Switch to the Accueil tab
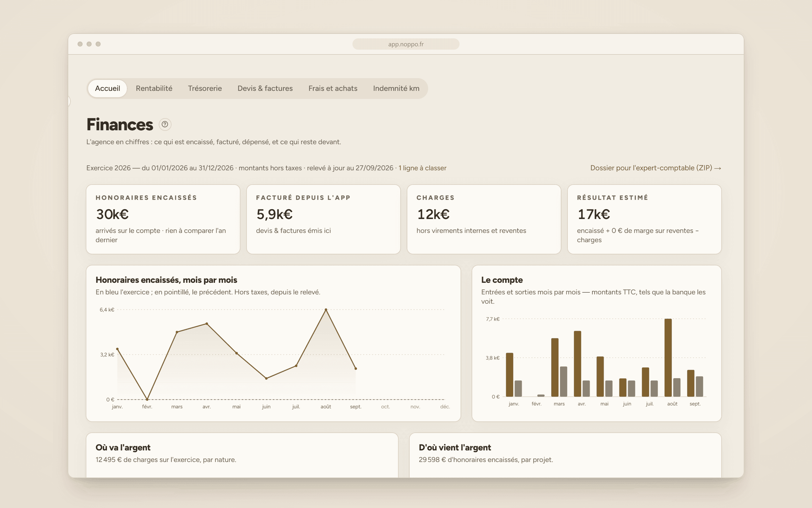812x508 pixels. pyautogui.click(x=107, y=88)
